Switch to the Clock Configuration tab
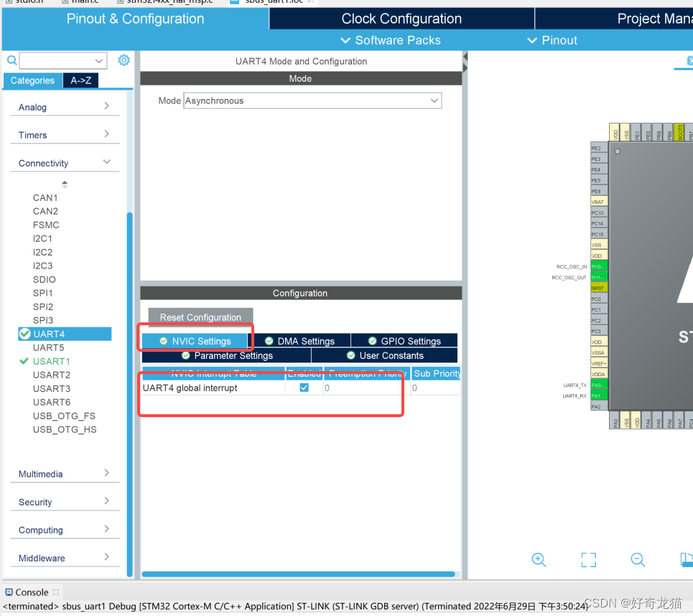Image resolution: width=693 pixels, height=616 pixels. point(401,19)
